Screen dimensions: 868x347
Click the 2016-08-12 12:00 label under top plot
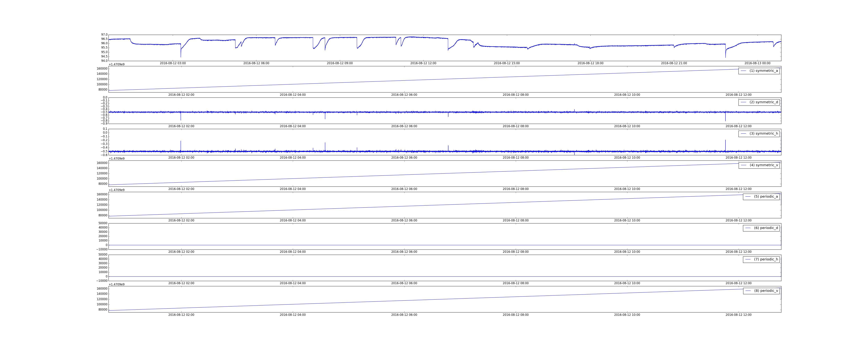[x=423, y=63]
